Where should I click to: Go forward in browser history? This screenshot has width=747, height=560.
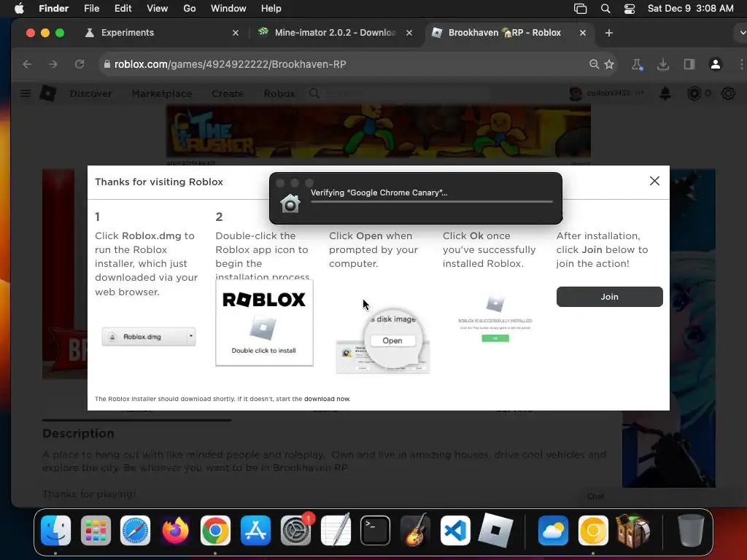pos(53,64)
